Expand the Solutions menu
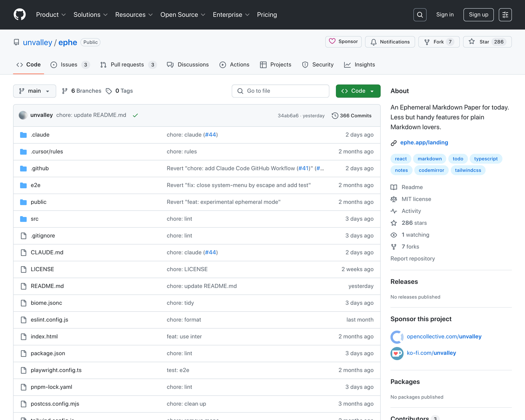Viewport: 525px width, 420px height. coord(91,15)
